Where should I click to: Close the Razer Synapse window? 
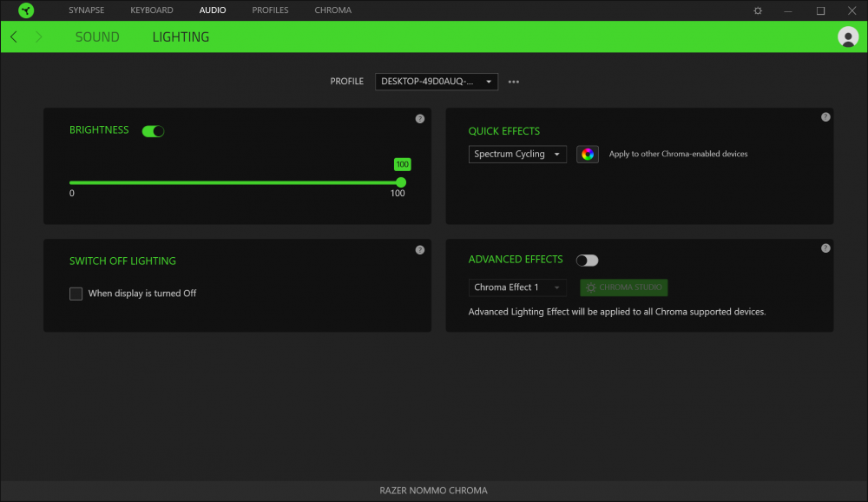(852, 10)
